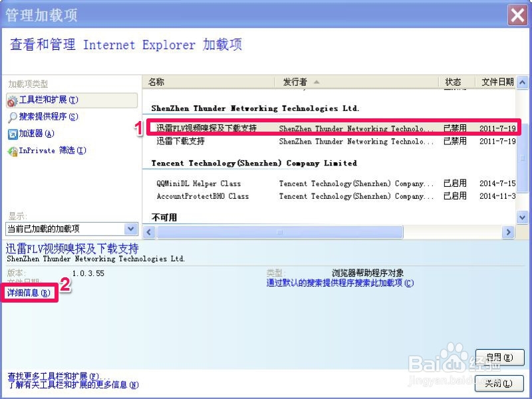Click the horizontal scrollbar thumb
This screenshot has height=399, width=532.
[279, 232]
